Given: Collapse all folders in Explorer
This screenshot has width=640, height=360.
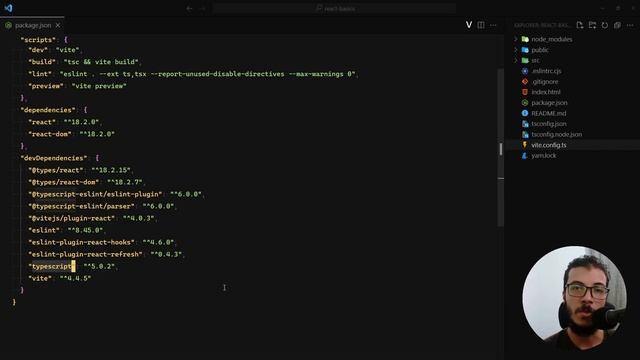Looking at the screenshot, I should 617,25.
